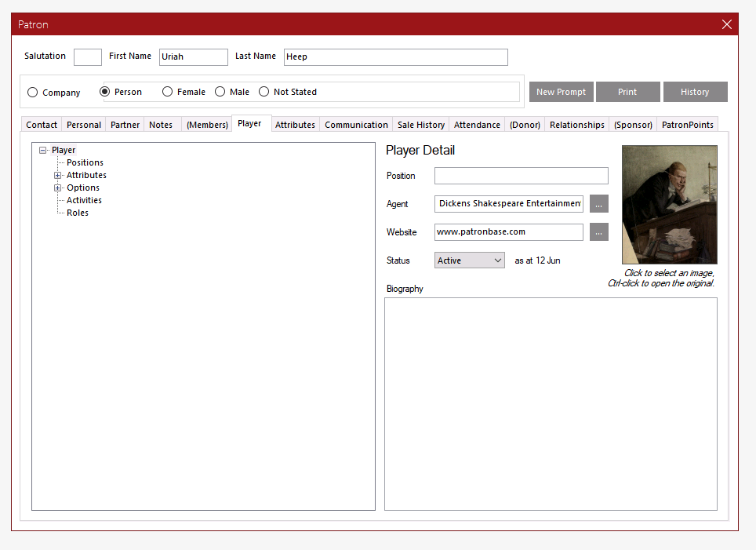Expand the Options tree node
The image size is (756, 550).
pos(57,188)
